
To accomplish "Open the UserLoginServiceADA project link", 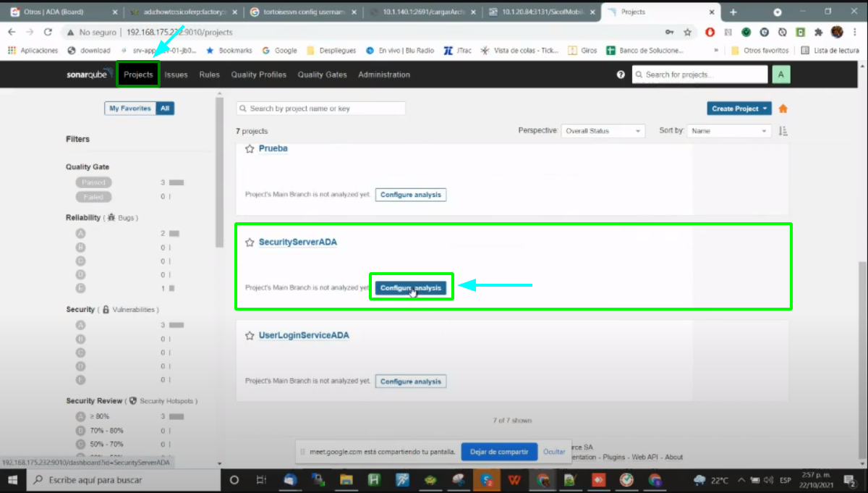I will (304, 337).
